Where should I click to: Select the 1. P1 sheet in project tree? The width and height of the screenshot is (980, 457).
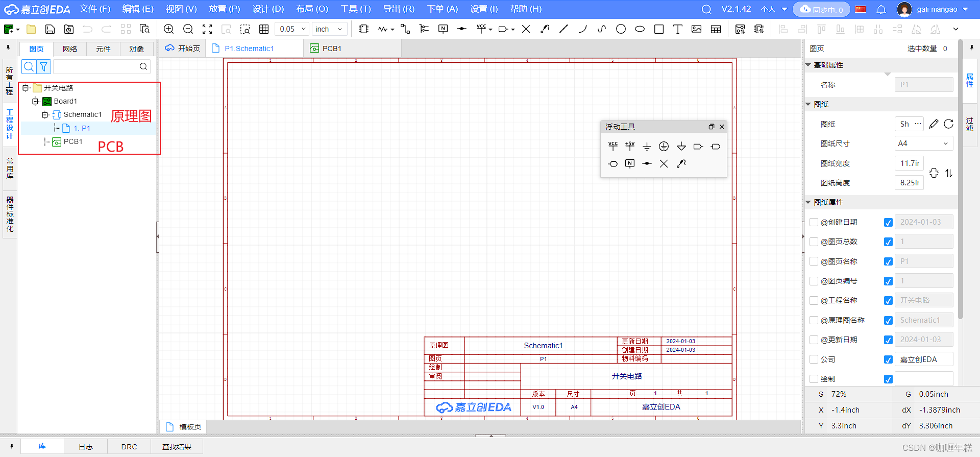coord(82,128)
